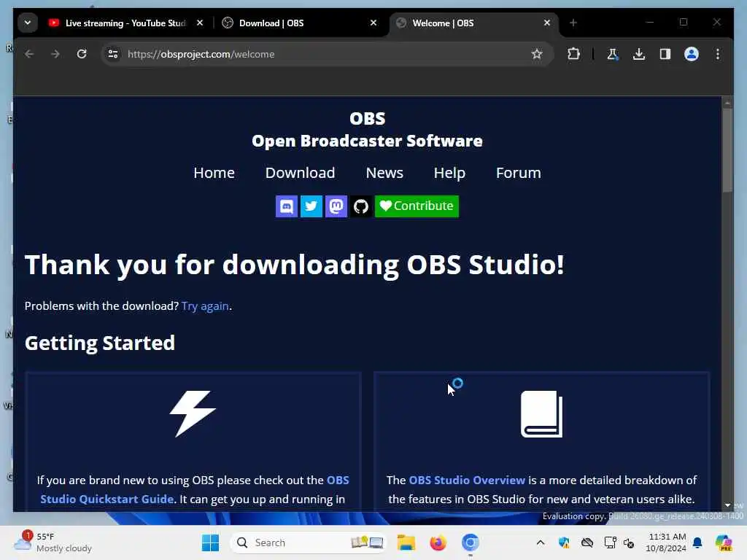This screenshot has height=560, width=747.
Task: Open the Download nav link
Action: (x=300, y=173)
